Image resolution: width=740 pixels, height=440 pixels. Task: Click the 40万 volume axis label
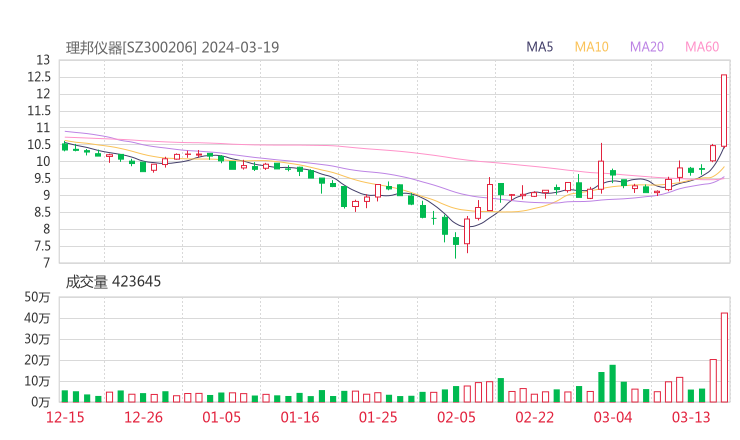pyautogui.click(x=37, y=318)
